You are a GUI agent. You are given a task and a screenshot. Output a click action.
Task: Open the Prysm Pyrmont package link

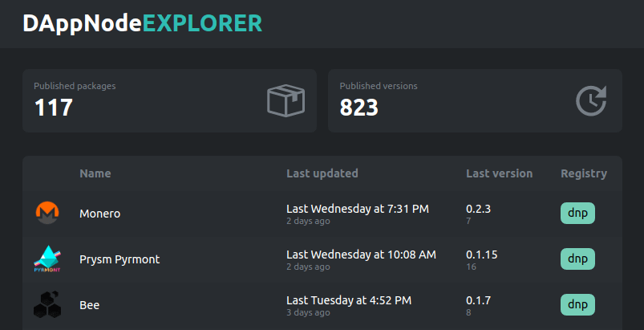coord(119,259)
